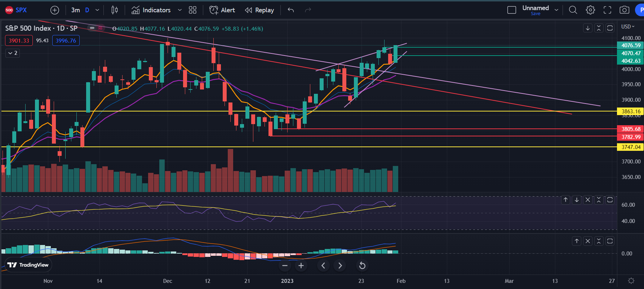
Task: Open chart settings gear in toolbar
Action: coord(590,10)
